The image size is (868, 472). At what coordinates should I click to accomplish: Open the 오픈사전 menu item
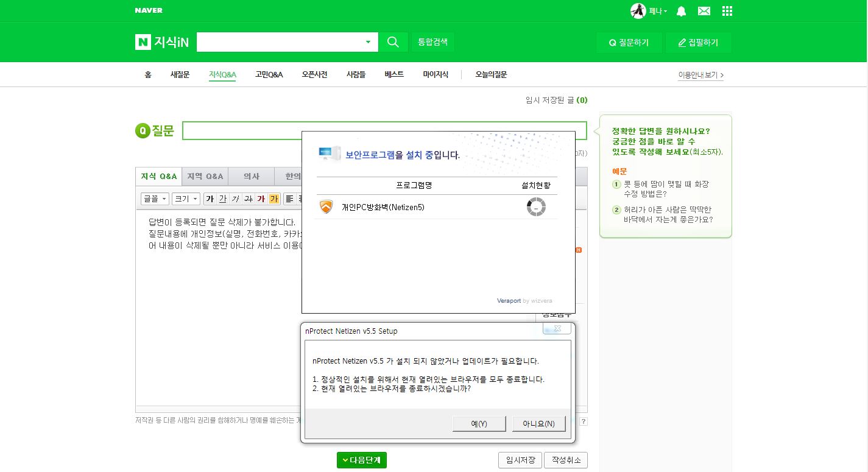click(314, 74)
